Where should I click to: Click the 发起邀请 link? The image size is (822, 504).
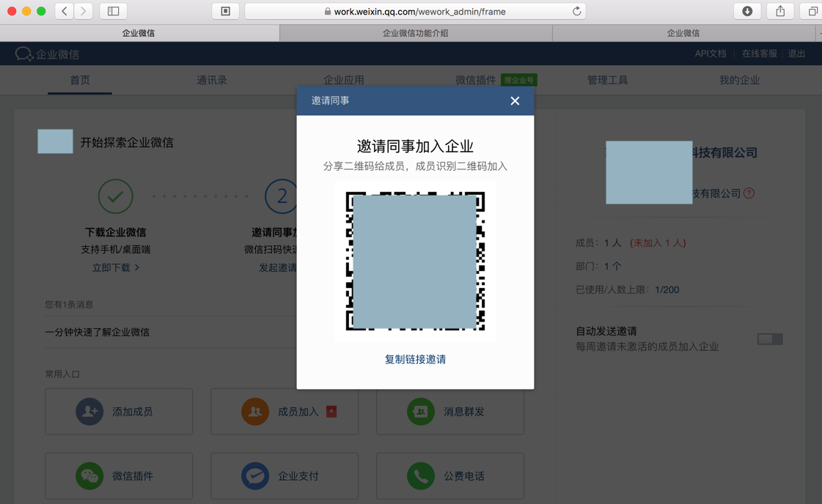(x=278, y=267)
